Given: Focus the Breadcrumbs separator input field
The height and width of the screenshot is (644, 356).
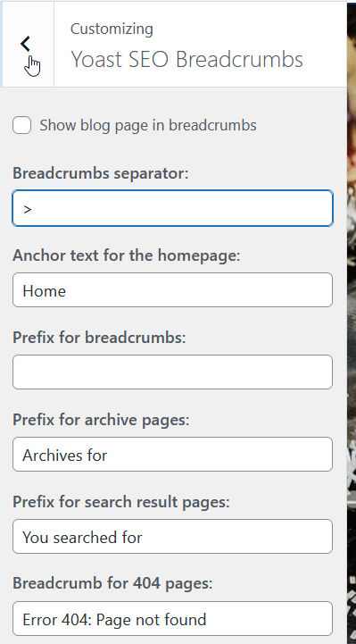Looking at the screenshot, I should [x=173, y=208].
